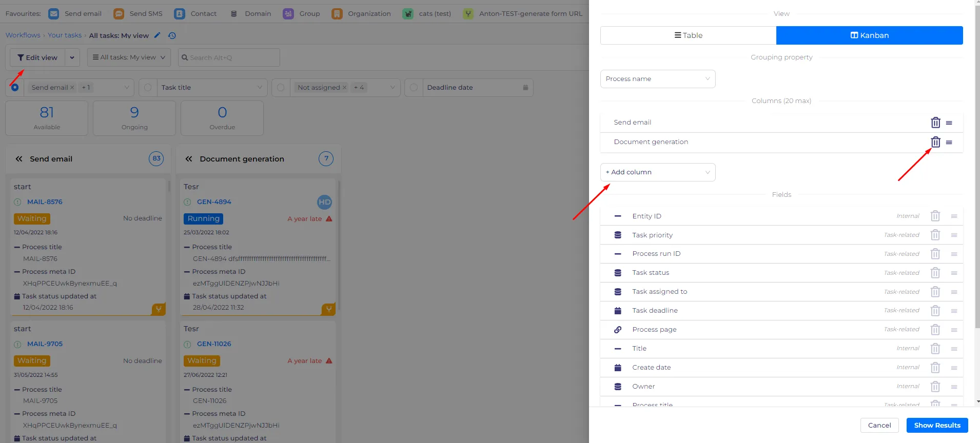Screen dimensions: 980x443
Task: Open cats (test) from favourites
Action: (x=427, y=14)
